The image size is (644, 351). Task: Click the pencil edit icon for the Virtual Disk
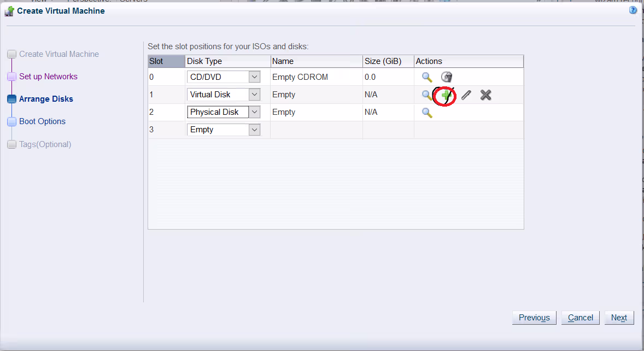466,95
